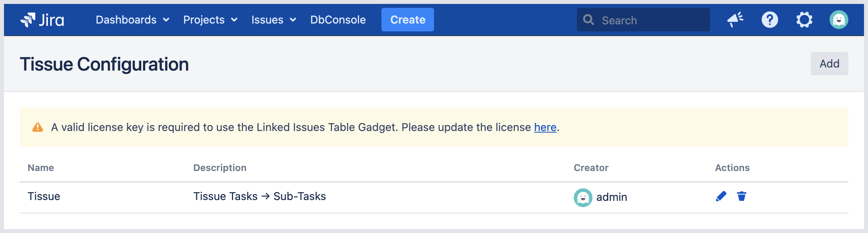Focus the Search input field
The image size is (868, 233).
(651, 20)
